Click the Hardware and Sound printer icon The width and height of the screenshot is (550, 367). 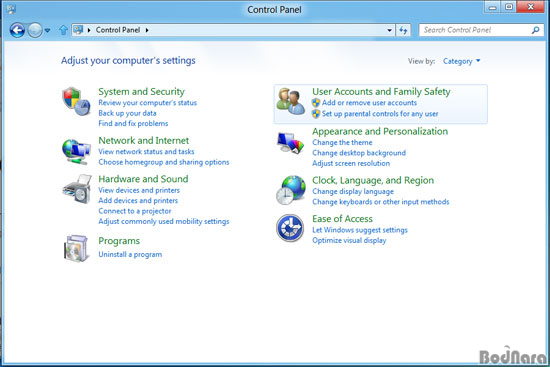coord(77,189)
